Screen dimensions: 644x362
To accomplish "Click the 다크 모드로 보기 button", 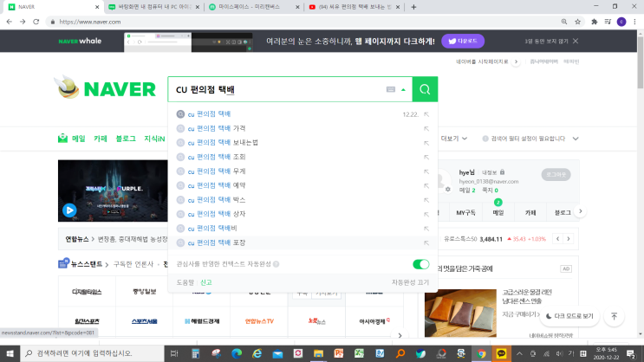I will (x=569, y=316).
